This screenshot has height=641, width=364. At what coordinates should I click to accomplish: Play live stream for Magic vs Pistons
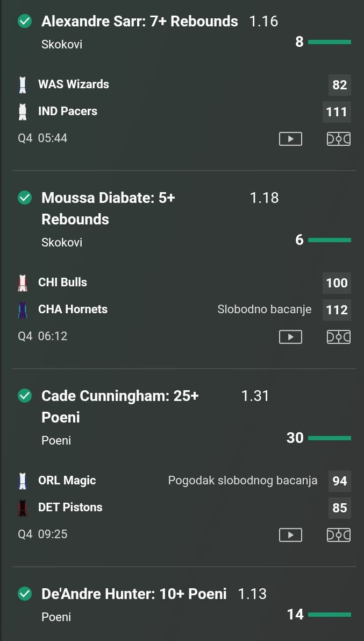[290, 535]
